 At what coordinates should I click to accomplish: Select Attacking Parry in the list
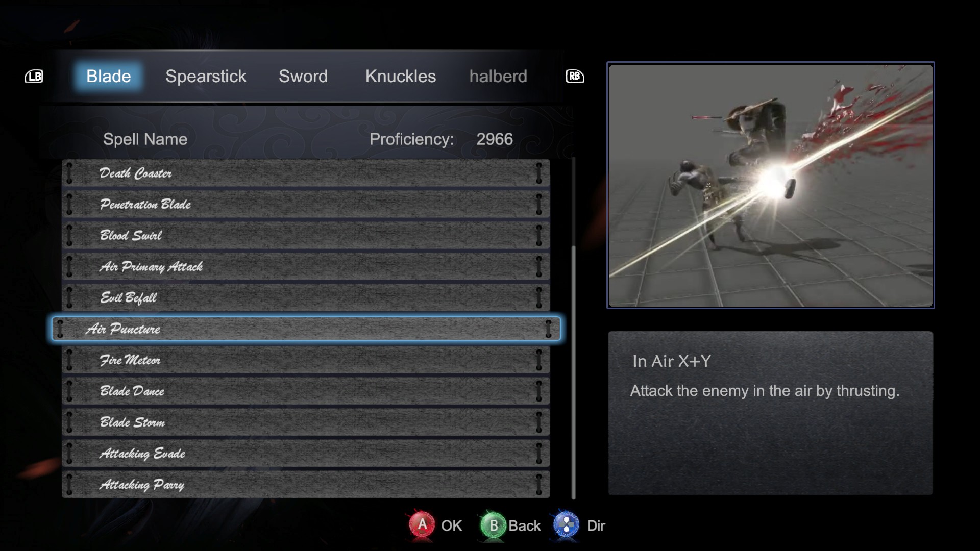click(305, 485)
